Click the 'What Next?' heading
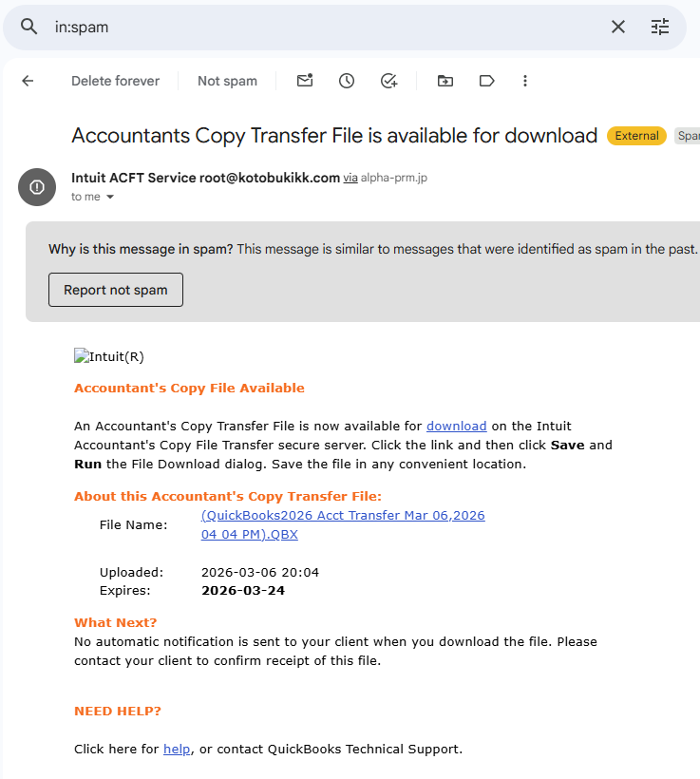Viewport: 700px width, 779px height. tap(115, 622)
